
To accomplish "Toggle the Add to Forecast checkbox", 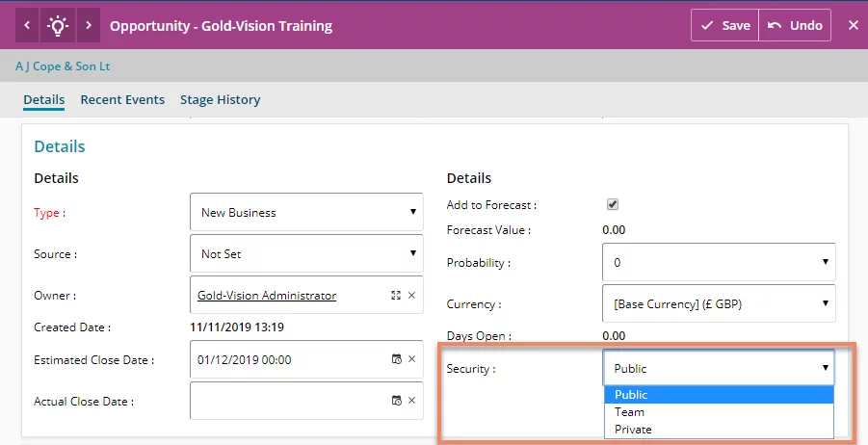I will click(613, 204).
